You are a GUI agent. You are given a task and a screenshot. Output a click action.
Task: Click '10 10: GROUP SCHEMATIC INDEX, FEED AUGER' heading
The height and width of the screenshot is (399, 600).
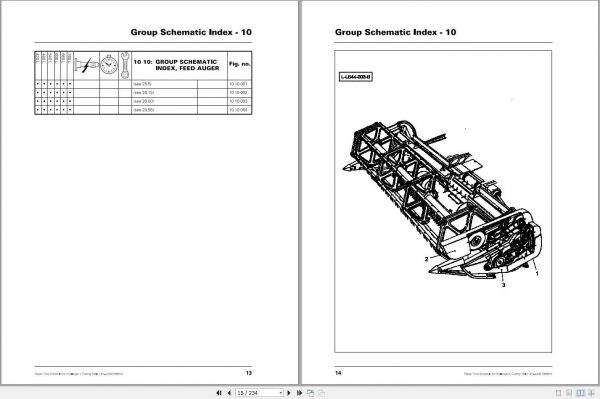pos(176,65)
